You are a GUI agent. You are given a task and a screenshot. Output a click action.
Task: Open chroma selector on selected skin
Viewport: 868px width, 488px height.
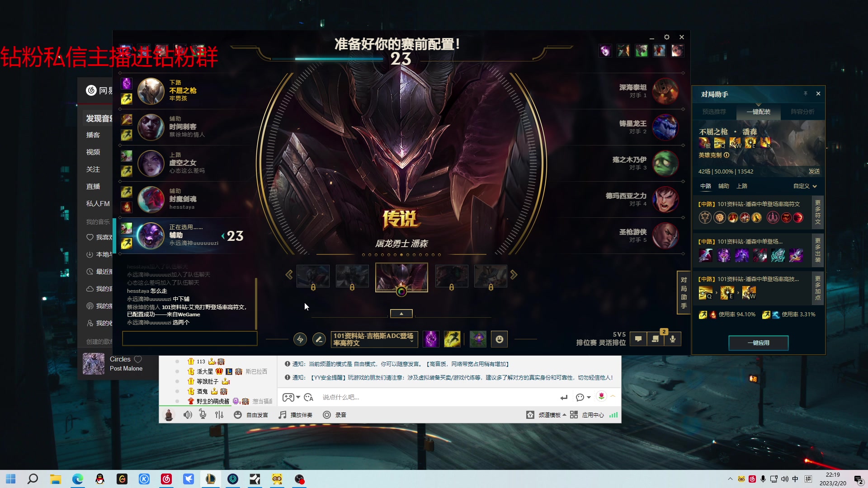401,291
